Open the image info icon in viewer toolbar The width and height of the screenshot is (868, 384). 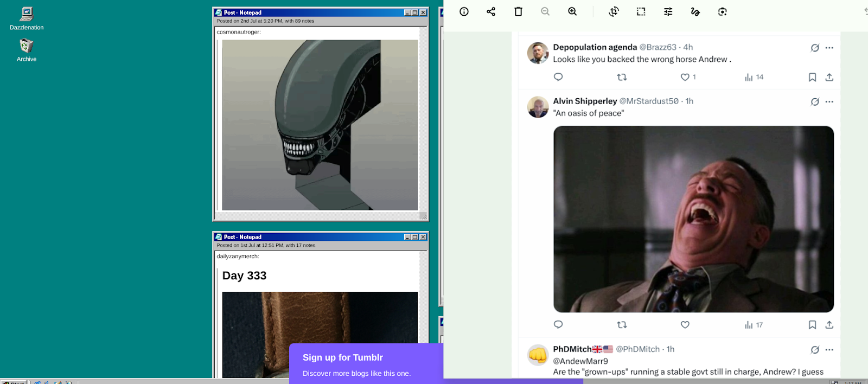(x=464, y=11)
